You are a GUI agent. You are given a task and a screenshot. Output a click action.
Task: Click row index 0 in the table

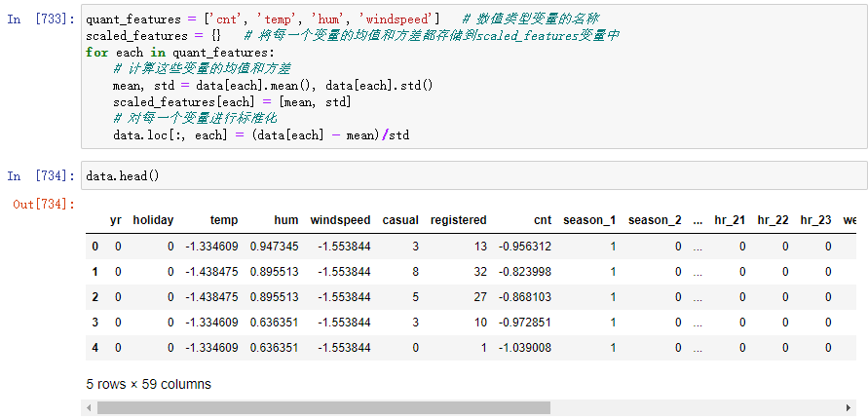[x=95, y=247]
